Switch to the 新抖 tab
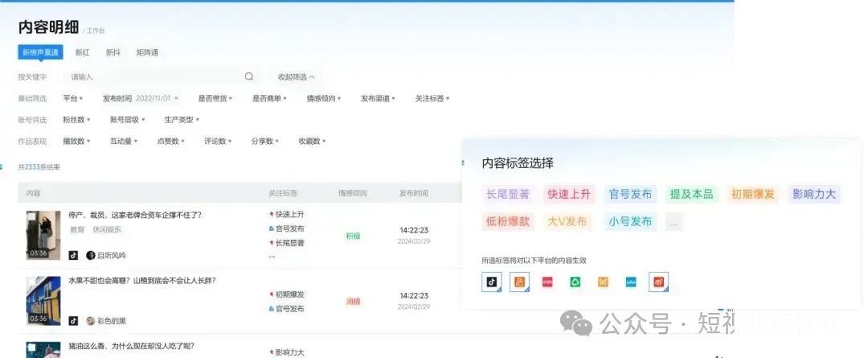 point(113,52)
